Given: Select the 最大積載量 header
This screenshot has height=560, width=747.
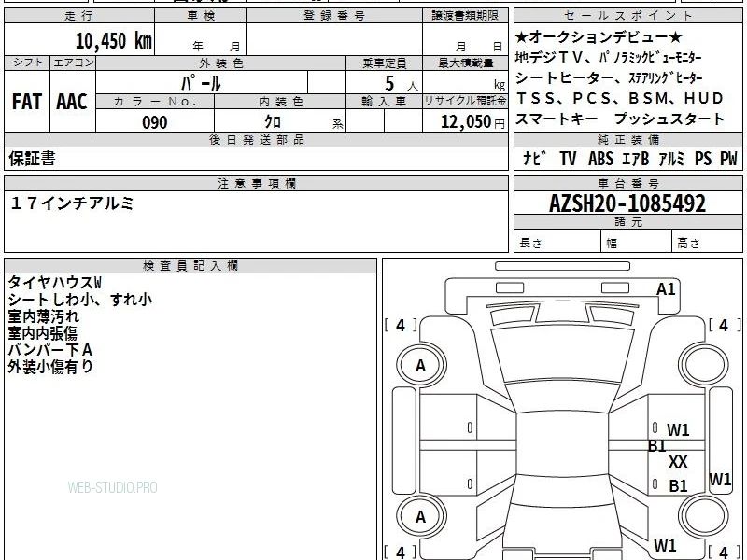Looking at the screenshot, I should point(465,63).
